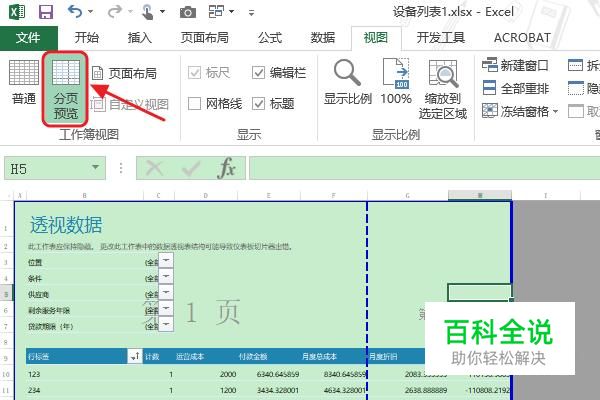This screenshot has height=400, width=600.
Task: Select 分页预览 page break preview
Action: coord(65,89)
